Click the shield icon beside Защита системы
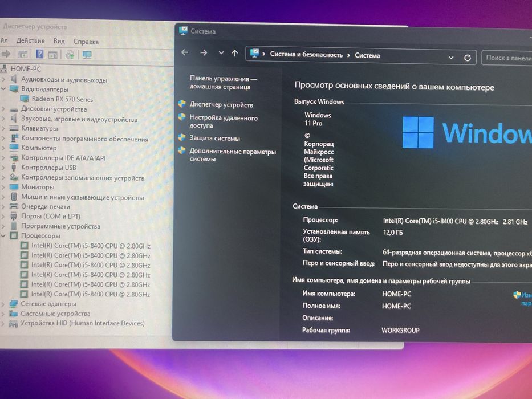Screen dimensions: 532x399 [182, 137]
